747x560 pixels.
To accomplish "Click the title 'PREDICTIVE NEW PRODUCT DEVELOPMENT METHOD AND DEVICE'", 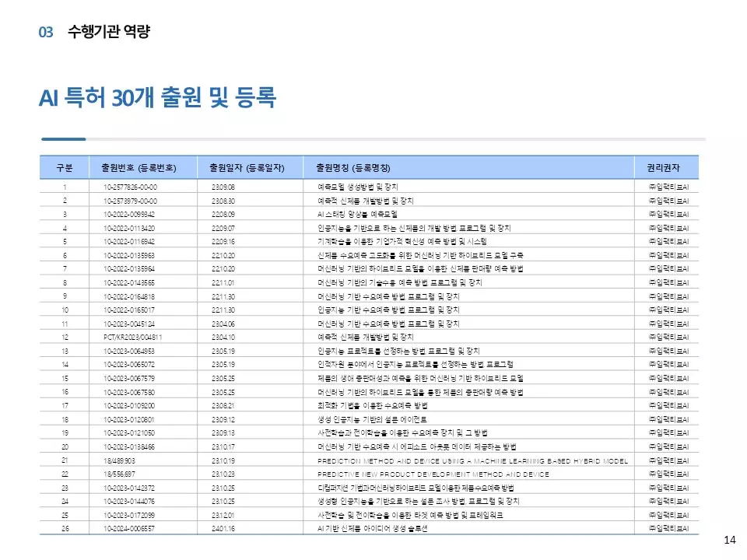I will click(433, 474).
